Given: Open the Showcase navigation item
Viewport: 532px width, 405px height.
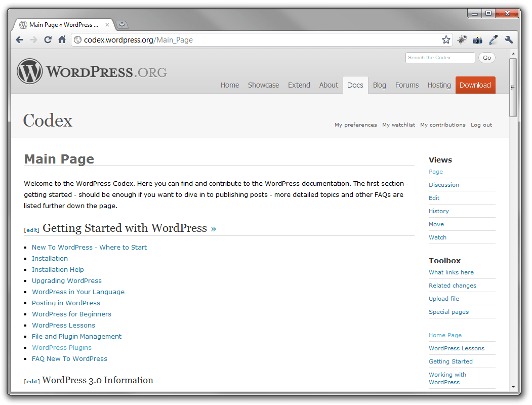Looking at the screenshot, I should pos(263,85).
